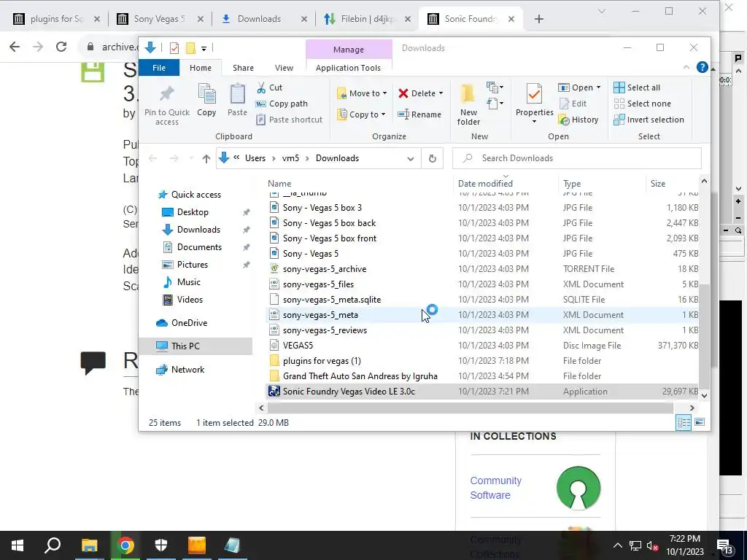This screenshot has width=747, height=560.
Task: Switch to the large icons view layout
Action: point(700,422)
